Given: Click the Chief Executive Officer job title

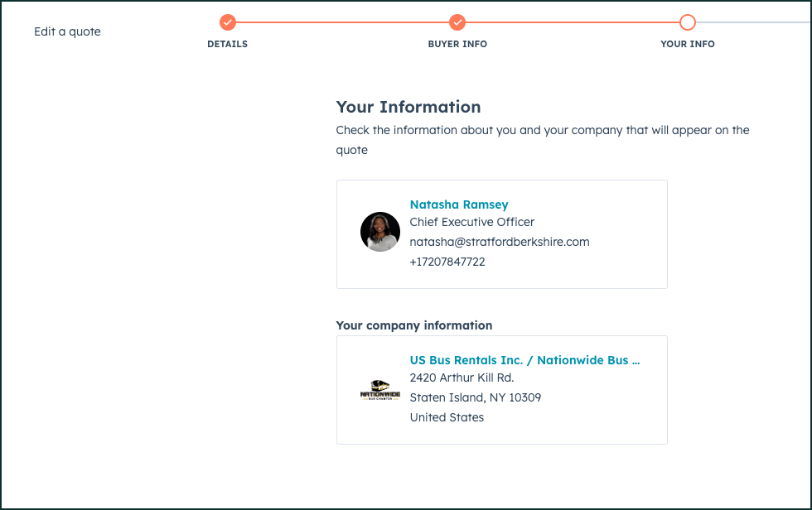Looking at the screenshot, I should 472,222.
